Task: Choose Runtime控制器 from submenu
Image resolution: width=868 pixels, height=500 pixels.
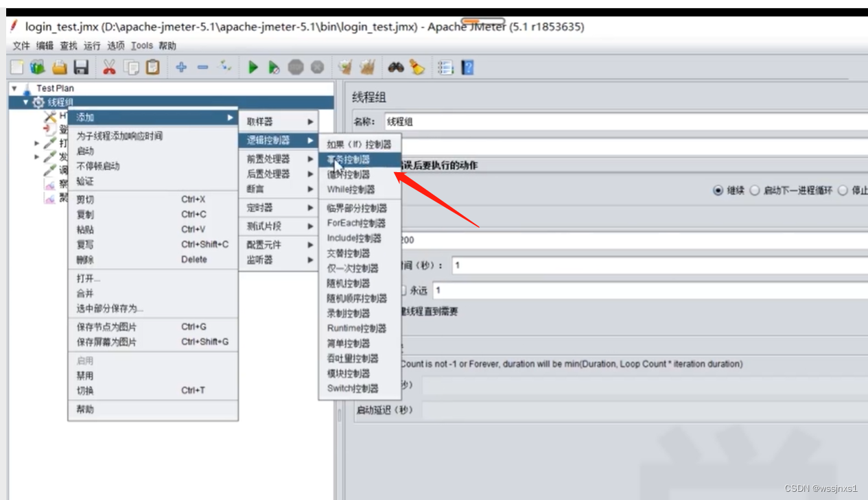Action: tap(360, 329)
